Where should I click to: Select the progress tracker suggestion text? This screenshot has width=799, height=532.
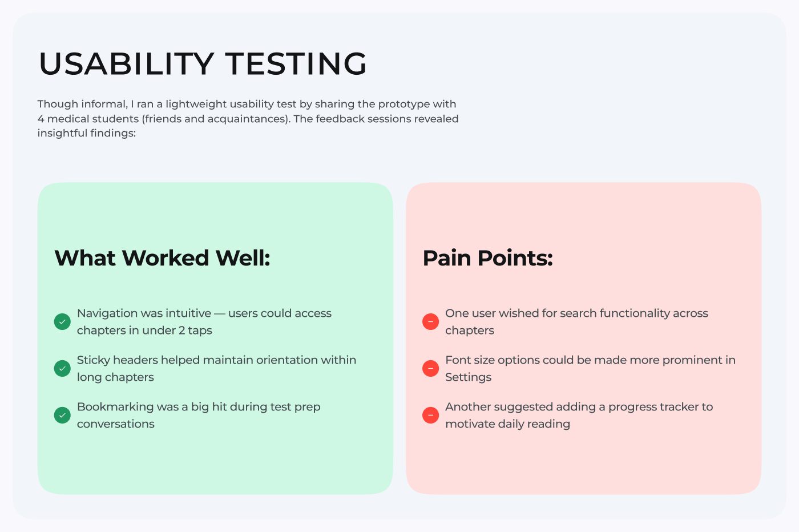tap(579, 415)
